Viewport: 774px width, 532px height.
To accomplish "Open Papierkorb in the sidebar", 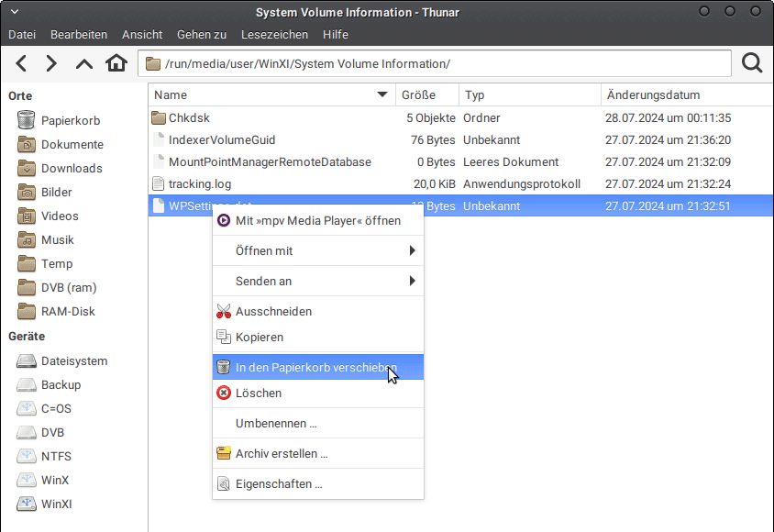I will point(59,120).
